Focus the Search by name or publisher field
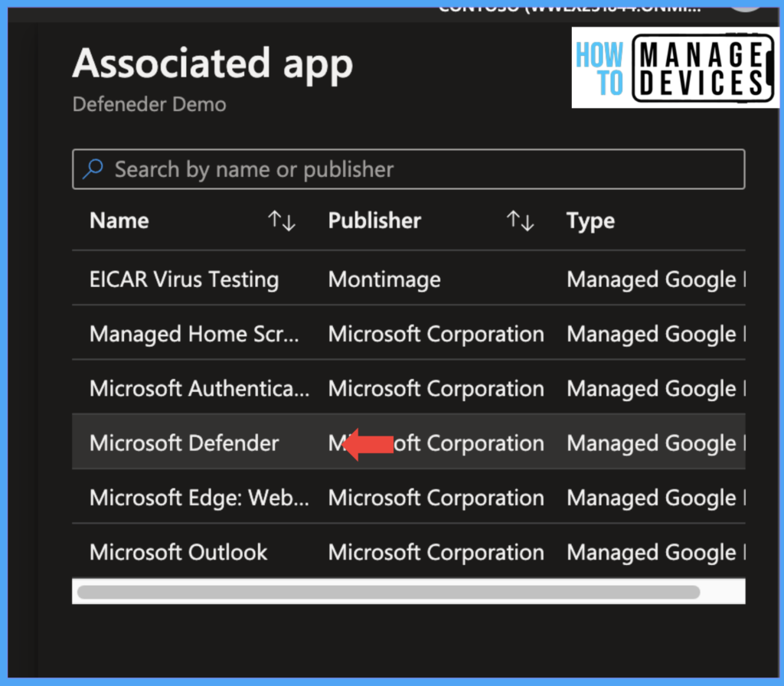The height and width of the screenshot is (686, 784). (409, 169)
